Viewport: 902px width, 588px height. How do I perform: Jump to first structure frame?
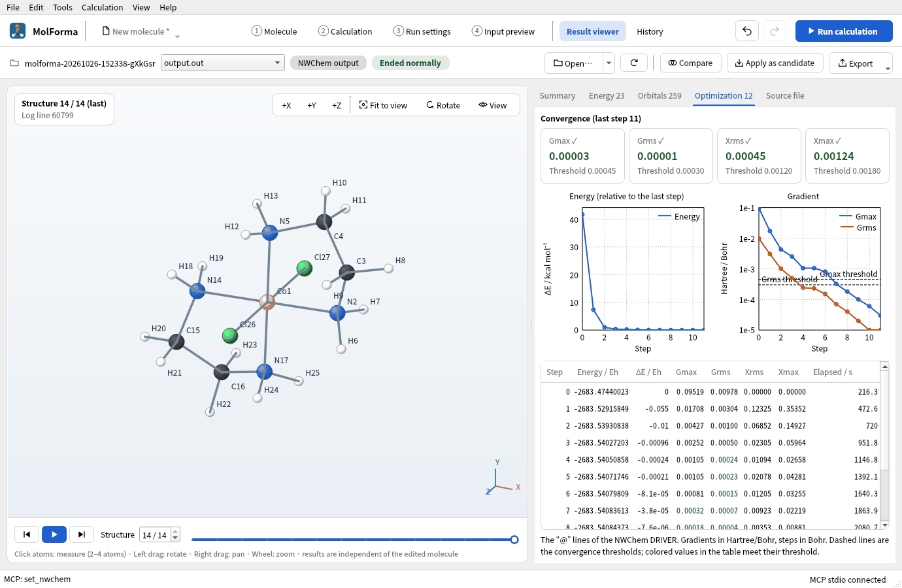27,534
